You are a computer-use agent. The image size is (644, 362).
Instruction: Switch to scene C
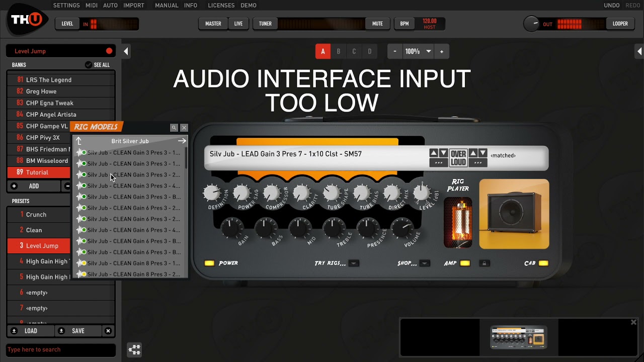pyautogui.click(x=354, y=51)
